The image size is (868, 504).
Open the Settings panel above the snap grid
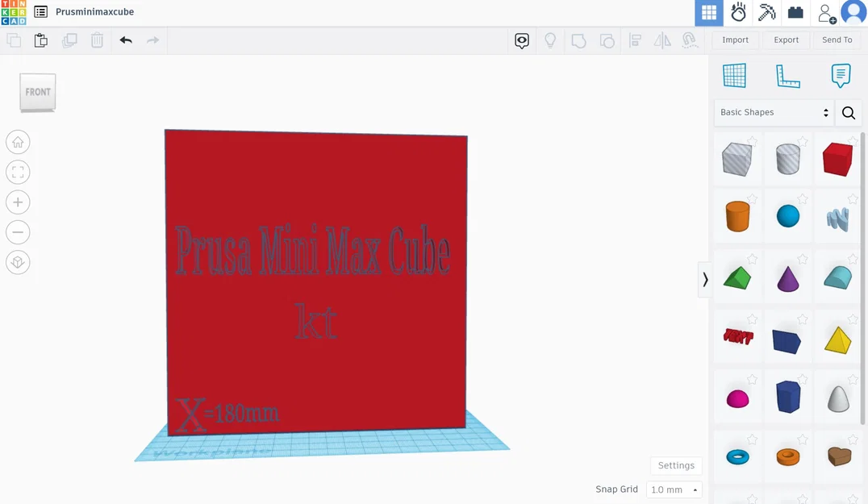(x=675, y=465)
